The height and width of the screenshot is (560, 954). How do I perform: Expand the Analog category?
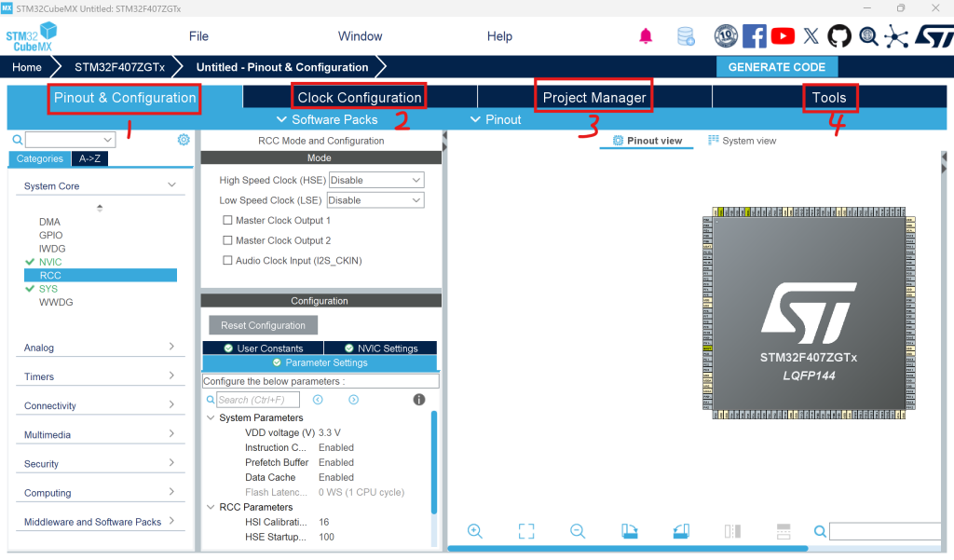point(171,347)
